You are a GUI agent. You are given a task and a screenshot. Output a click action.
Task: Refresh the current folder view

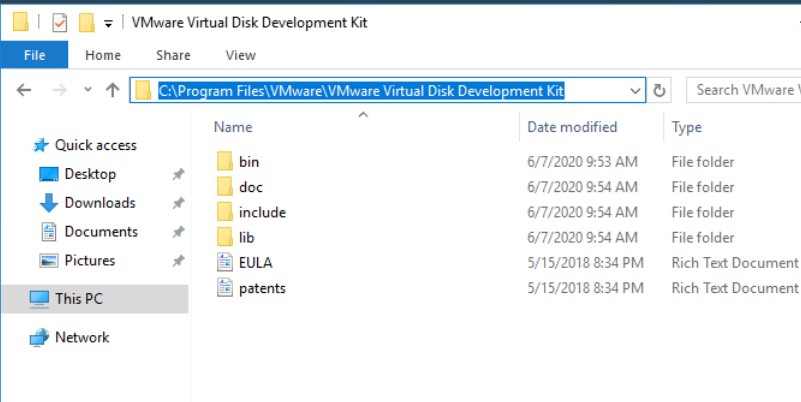point(659,91)
